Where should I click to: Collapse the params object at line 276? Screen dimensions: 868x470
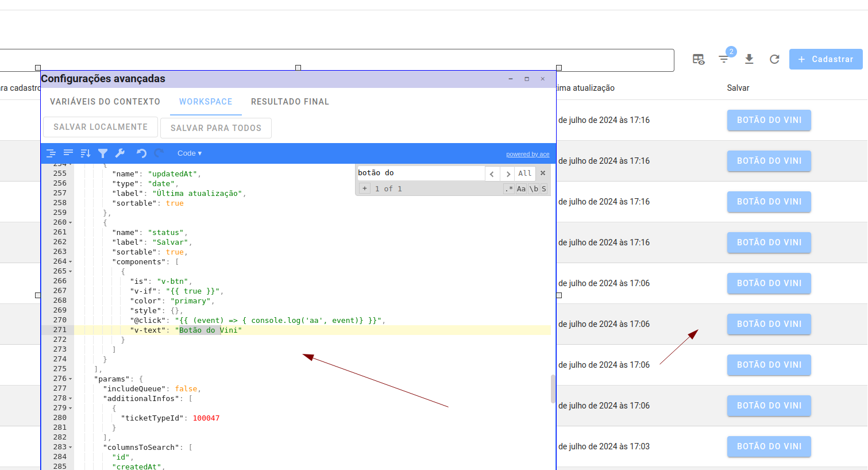71,379
